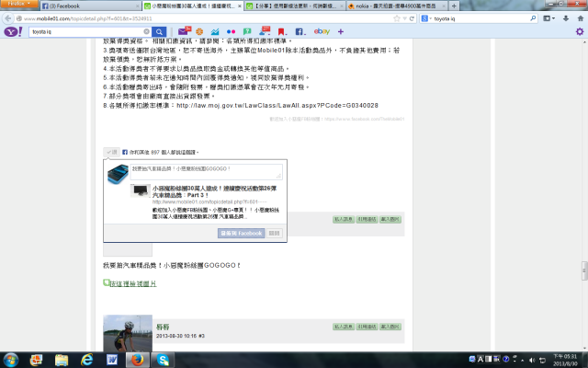Open the Google search engine selector
The image size is (588, 368).
(426, 18)
